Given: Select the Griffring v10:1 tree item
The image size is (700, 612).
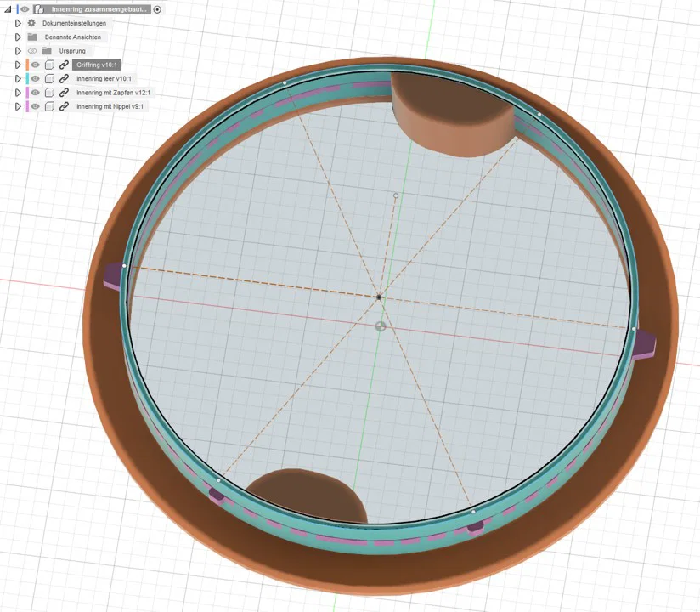Looking at the screenshot, I should point(97,65).
